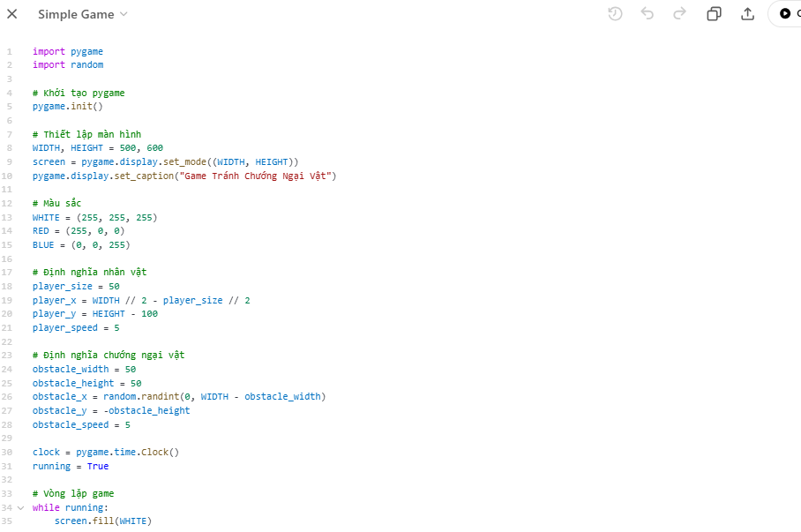Copy the code using the copy icon
This screenshot has width=801, height=532.
click(x=714, y=13)
